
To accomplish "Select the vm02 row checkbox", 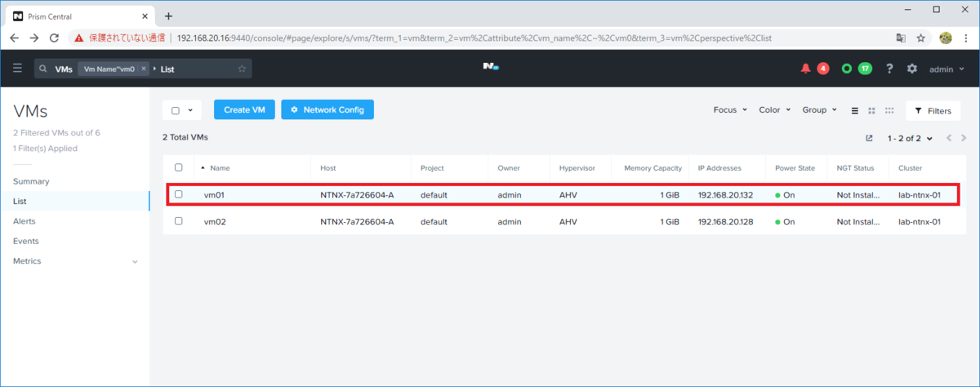I will pos(179,220).
